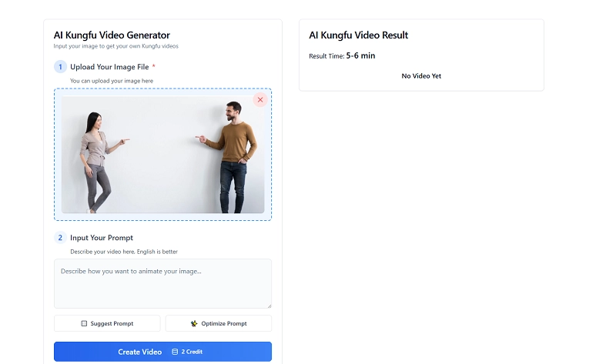Image resolution: width=616 pixels, height=364 pixels.
Task: Click the AI Kungfu Video Generator heading
Action: (112, 35)
